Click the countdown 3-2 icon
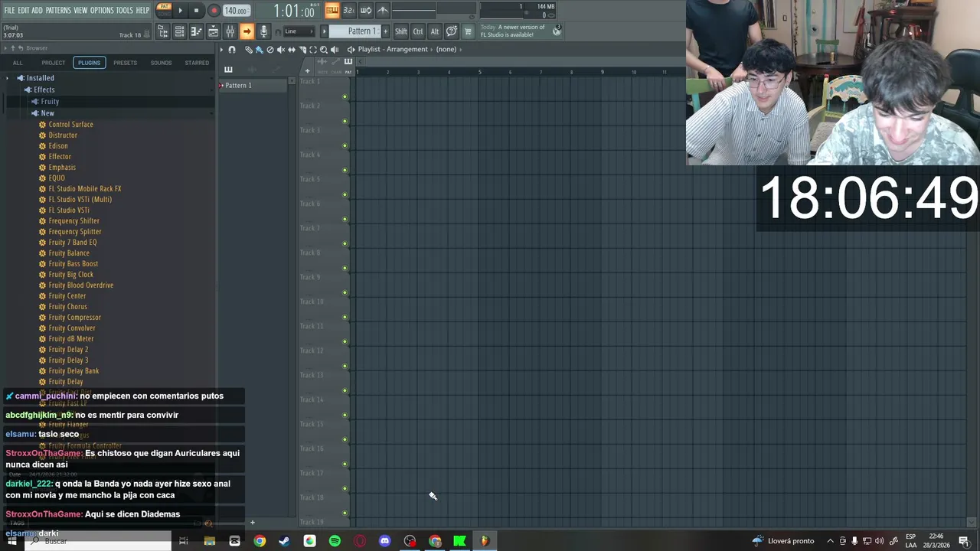 pyautogui.click(x=348, y=10)
